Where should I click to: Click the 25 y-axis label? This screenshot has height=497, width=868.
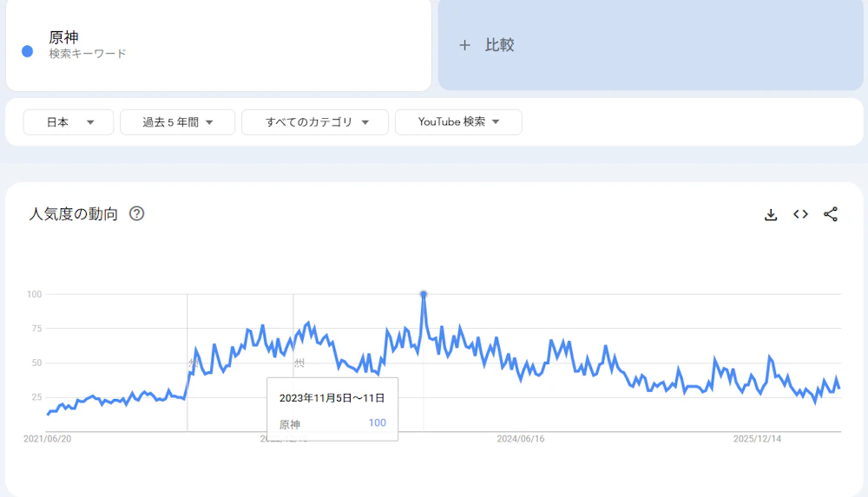[x=36, y=397]
